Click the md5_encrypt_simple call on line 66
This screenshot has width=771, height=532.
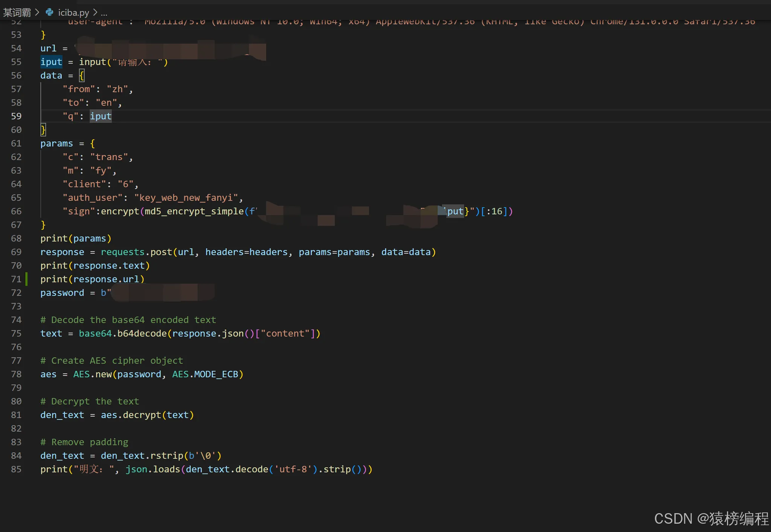click(194, 211)
